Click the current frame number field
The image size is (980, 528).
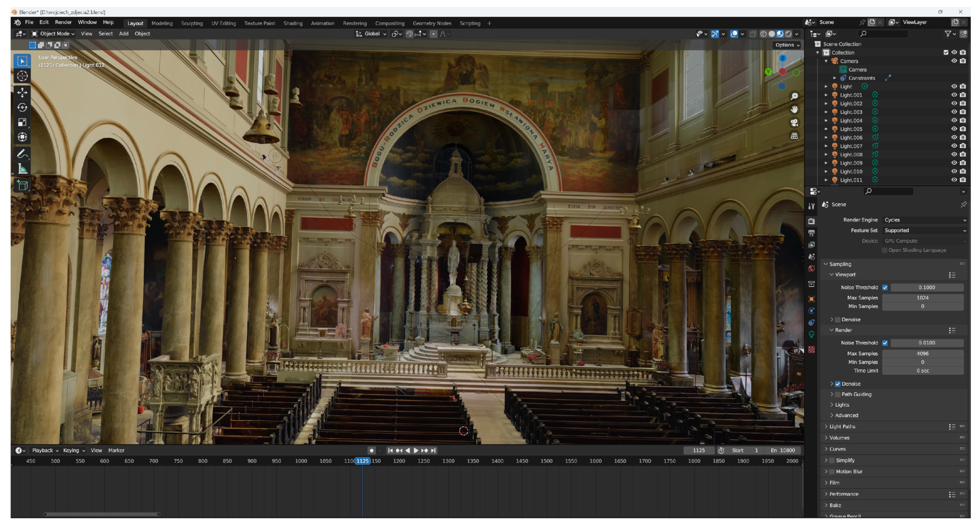pyautogui.click(x=698, y=451)
